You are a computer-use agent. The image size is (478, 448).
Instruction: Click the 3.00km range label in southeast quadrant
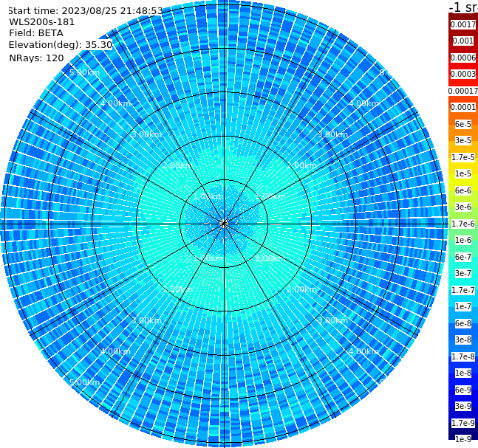click(332, 320)
